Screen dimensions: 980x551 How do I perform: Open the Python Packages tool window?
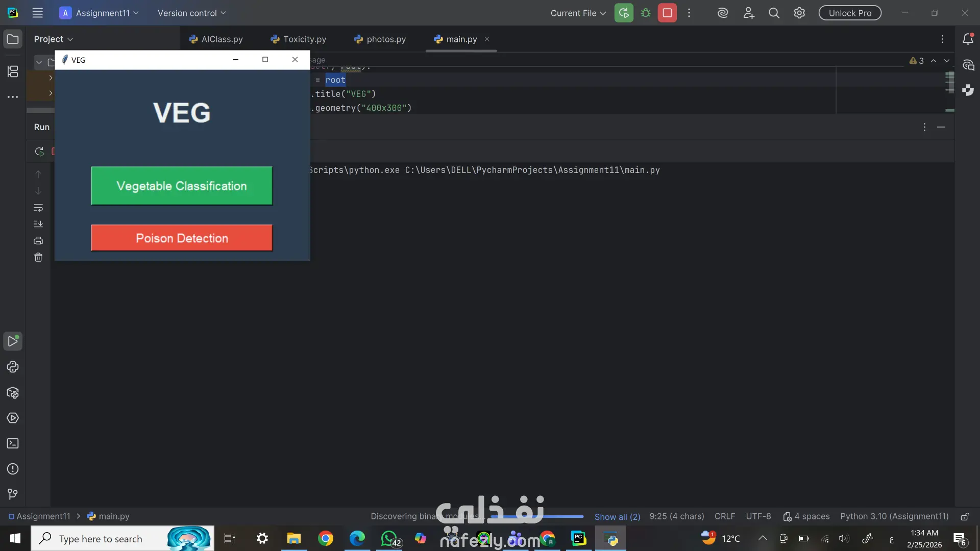point(13,393)
